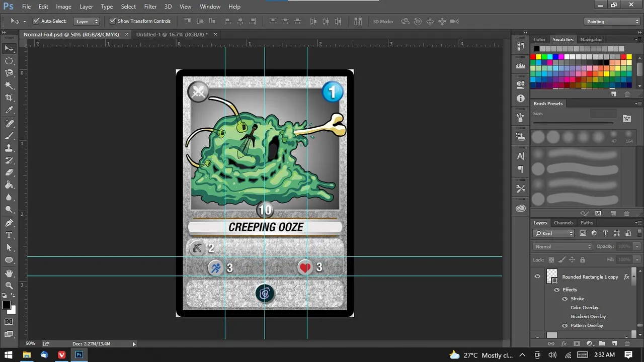Select the Eyedropper tool
Screen dimensions: 644x362
(x=9, y=110)
